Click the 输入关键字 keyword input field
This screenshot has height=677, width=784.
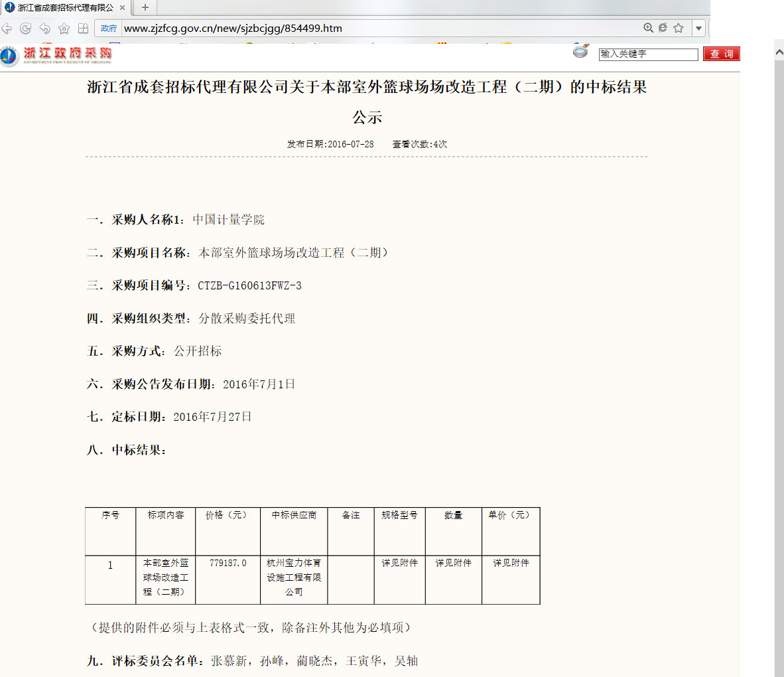point(648,54)
